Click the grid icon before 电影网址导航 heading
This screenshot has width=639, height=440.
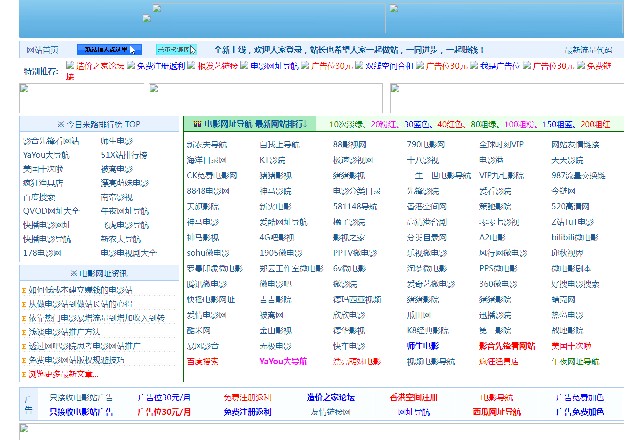click(197, 124)
